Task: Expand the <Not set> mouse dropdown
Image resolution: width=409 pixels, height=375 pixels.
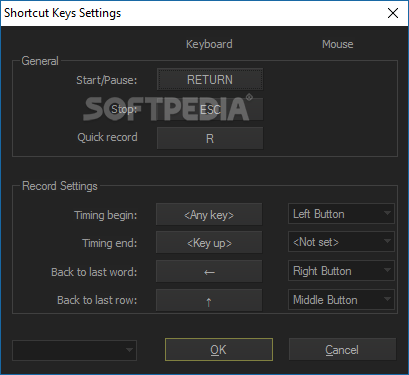Action: [341, 242]
